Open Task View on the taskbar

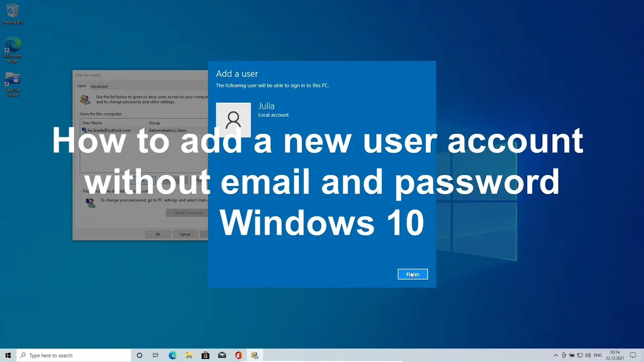click(x=155, y=355)
